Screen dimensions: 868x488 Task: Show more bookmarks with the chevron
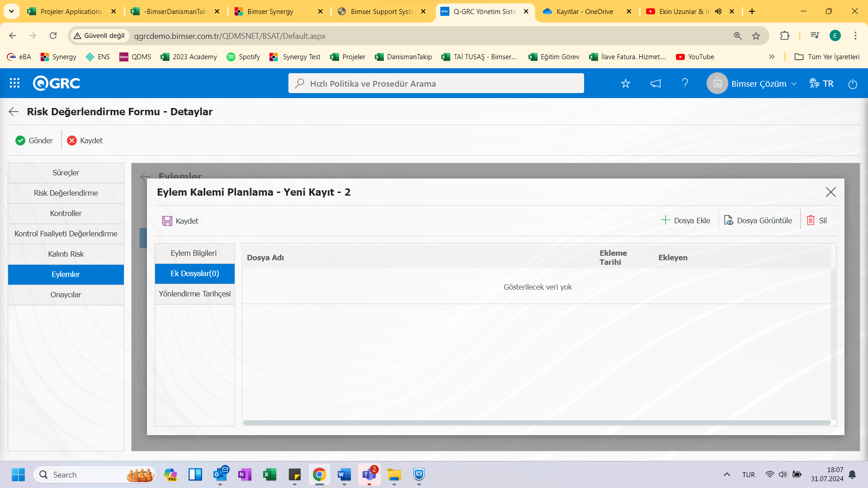coord(772,57)
